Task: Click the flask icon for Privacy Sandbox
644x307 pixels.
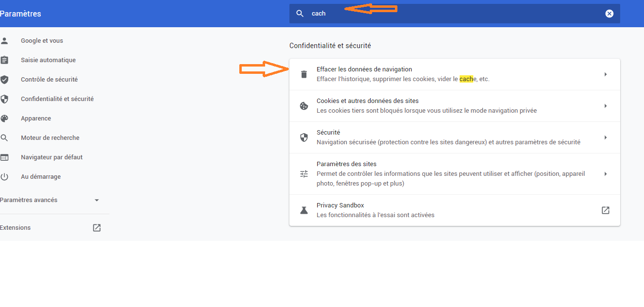Action: pos(304,210)
